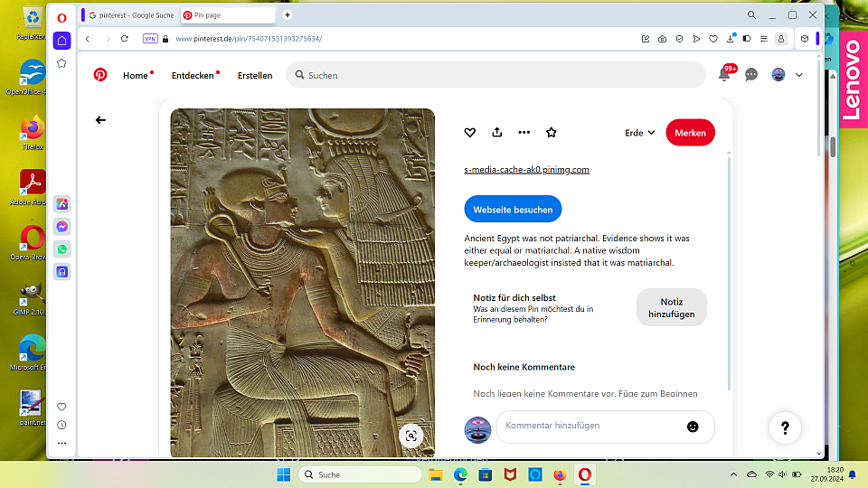The image size is (868, 488).
Task: Navigate back in the Opera browser
Action: 88,39
